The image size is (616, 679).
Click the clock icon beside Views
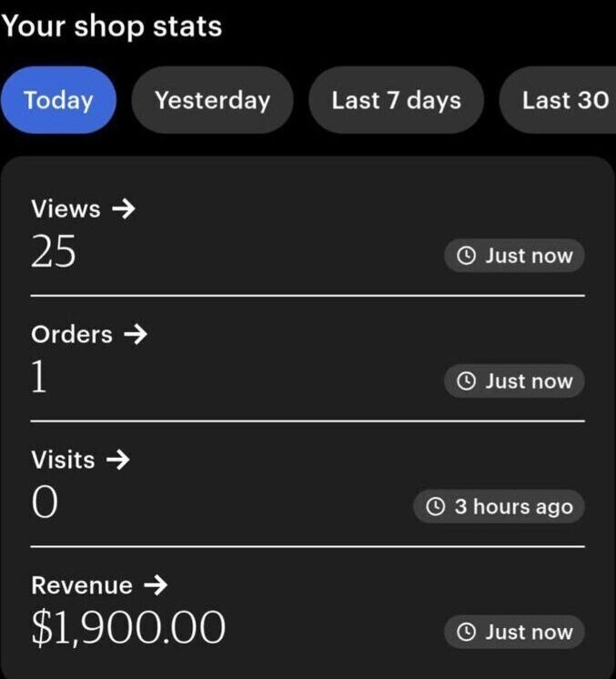click(465, 256)
